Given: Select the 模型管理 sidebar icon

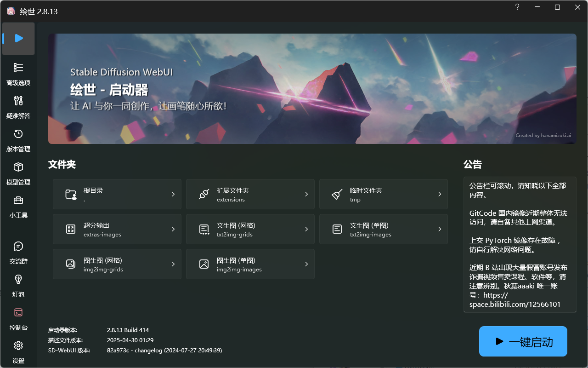Looking at the screenshot, I should coord(18,173).
